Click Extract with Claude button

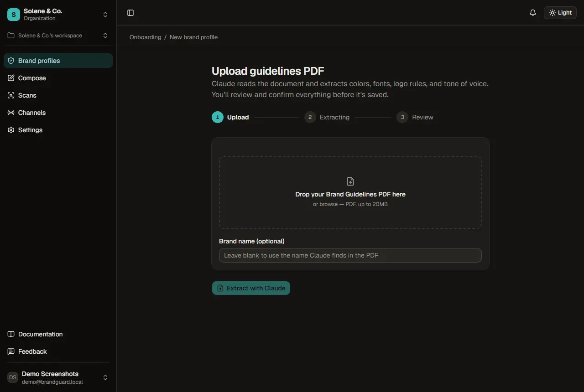pos(251,288)
